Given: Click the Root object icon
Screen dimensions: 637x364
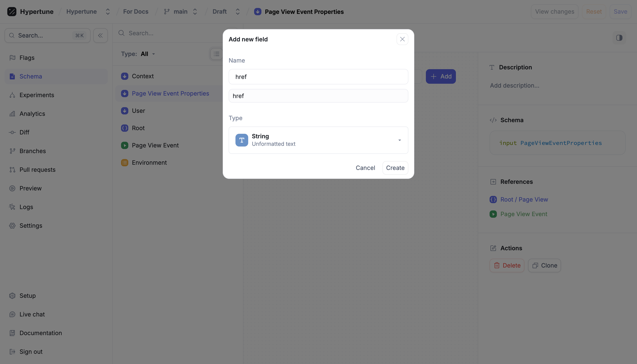Looking at the screenshot, I should click(x=124, y=128).
